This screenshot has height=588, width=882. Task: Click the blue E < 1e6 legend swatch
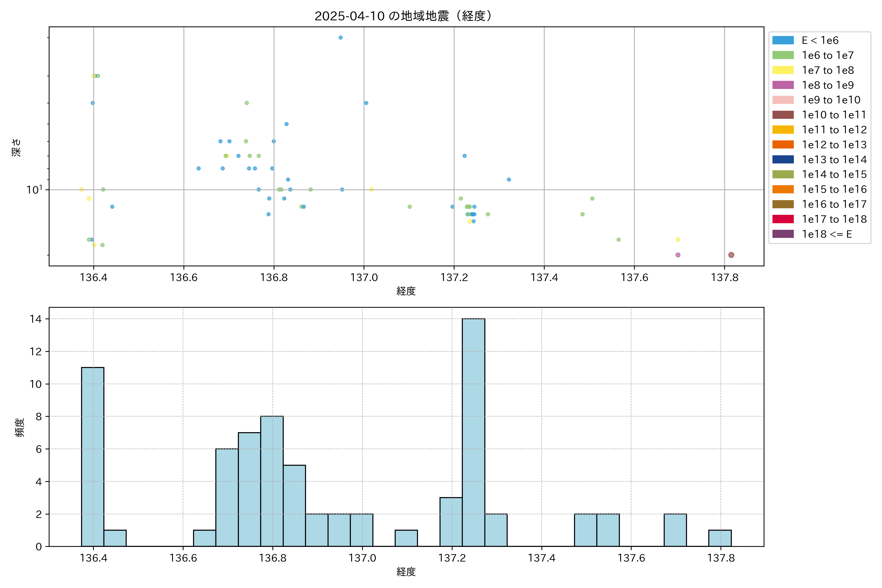783,40
